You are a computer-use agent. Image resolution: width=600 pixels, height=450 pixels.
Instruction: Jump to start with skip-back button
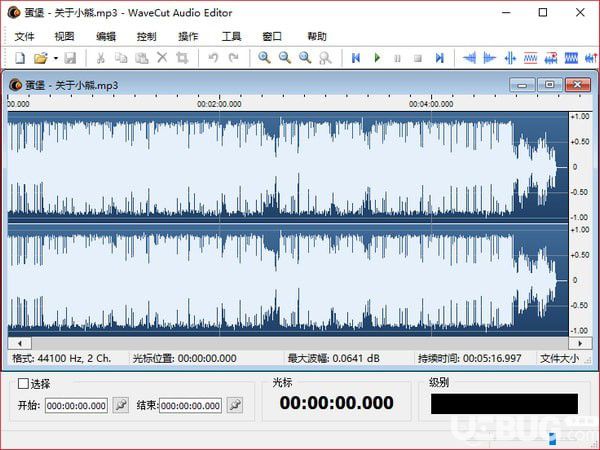(356, 58)
